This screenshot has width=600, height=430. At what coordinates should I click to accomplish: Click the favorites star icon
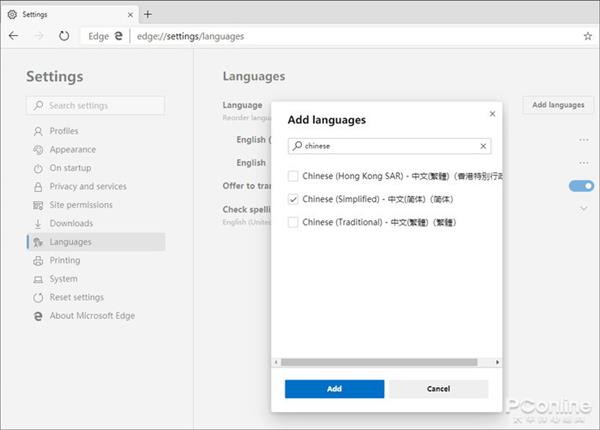[587, 36]
